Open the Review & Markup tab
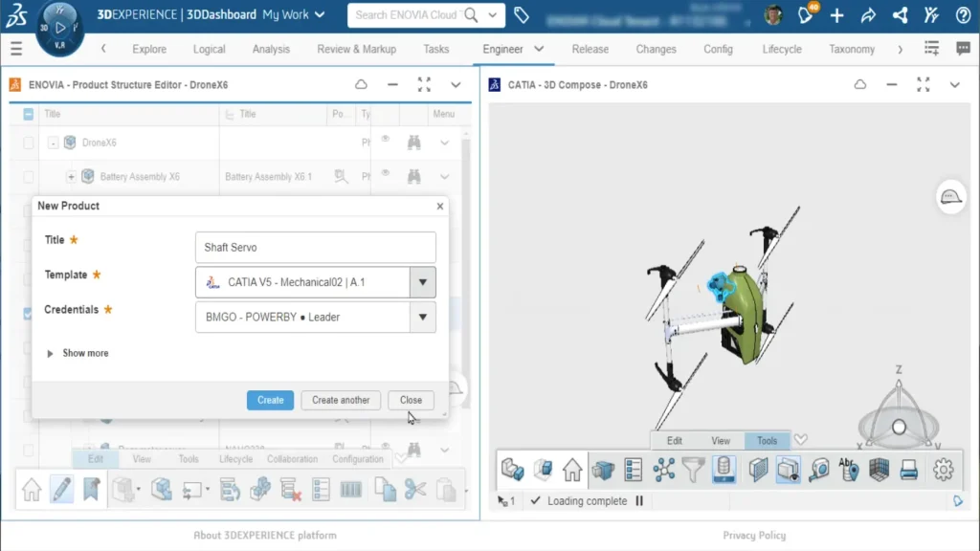Screen dimensions: 980x551 point(356,49)
